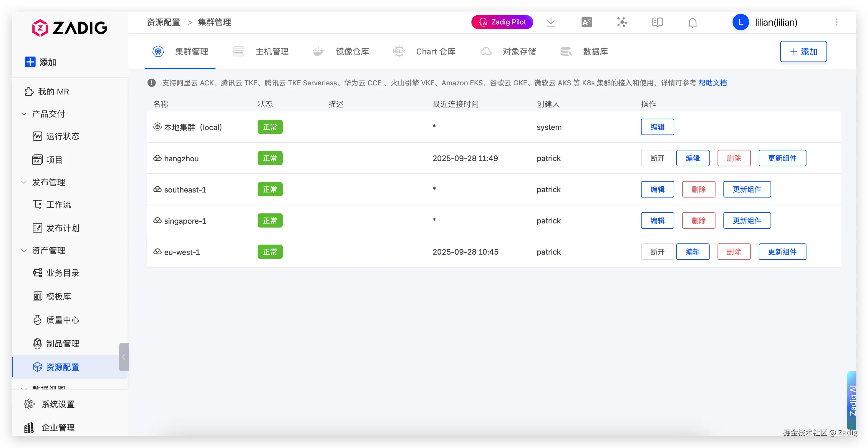Screen dimensions: 868x448
Task: Click the user avatar L icon
Action: (740, 22)
